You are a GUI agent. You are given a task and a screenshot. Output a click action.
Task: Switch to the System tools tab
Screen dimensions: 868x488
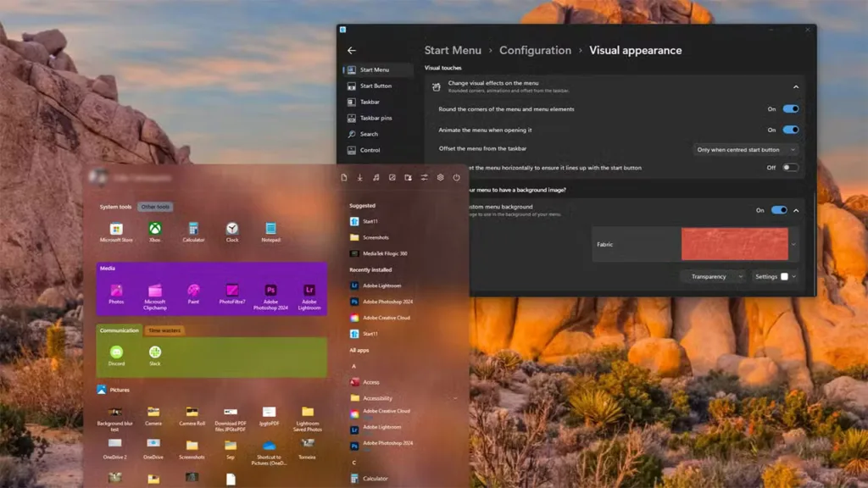click(x=115, y=207)
